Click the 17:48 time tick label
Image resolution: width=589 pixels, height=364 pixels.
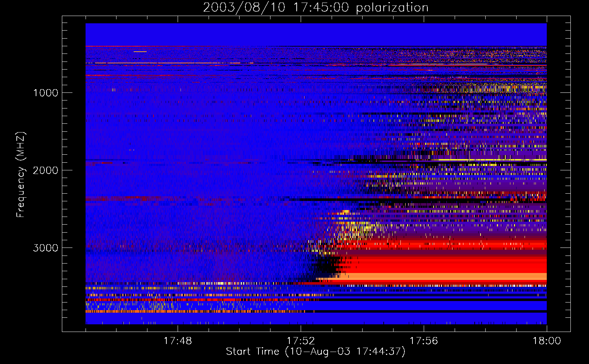178,341
